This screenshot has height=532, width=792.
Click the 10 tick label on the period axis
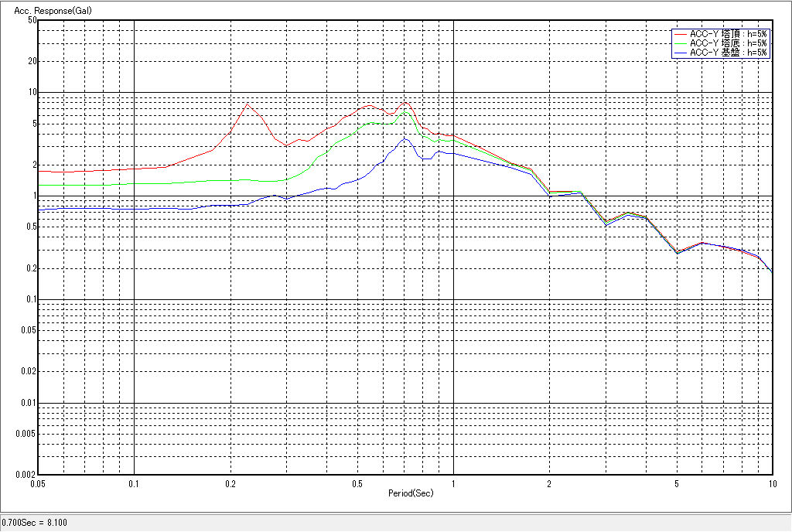[x=771, y=483]
